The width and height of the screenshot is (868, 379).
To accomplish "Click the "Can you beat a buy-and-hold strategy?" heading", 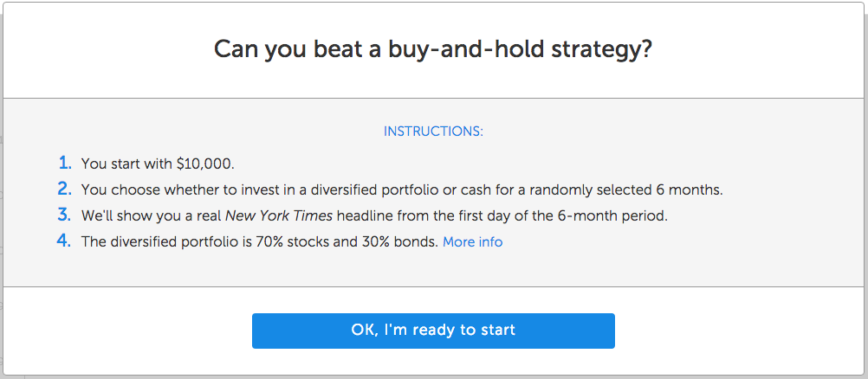I will pyautogui.click(x=433, y=49).
